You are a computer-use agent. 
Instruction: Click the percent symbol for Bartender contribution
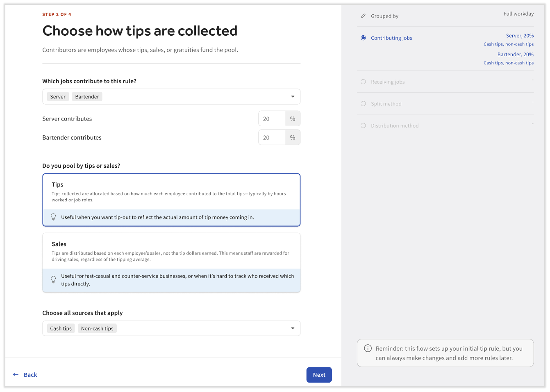pyautogui.click(x=293, y=138)
